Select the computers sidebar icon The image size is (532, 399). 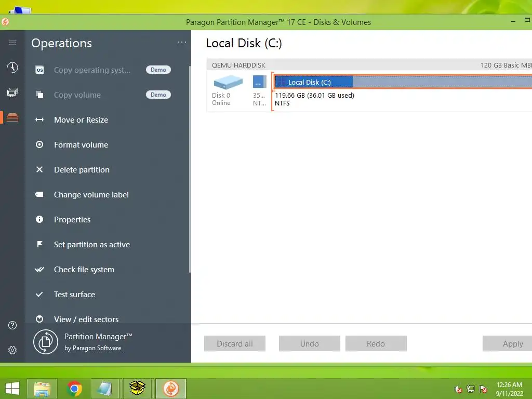tap(12, 92)
